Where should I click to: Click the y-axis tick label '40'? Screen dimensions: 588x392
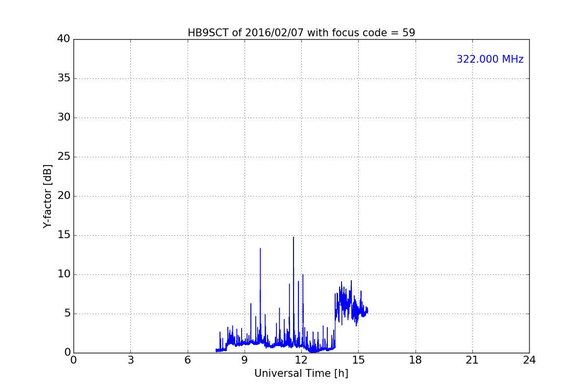64,39
